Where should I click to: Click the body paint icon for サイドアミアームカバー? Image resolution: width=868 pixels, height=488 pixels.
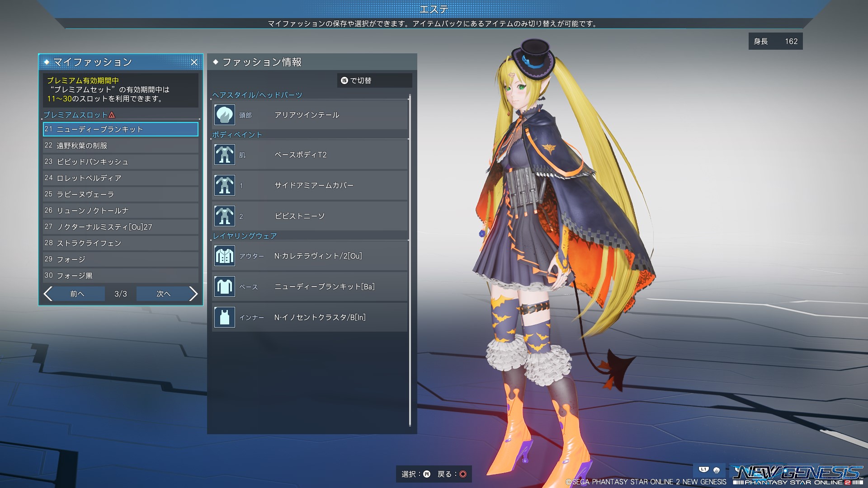point(224,185)
